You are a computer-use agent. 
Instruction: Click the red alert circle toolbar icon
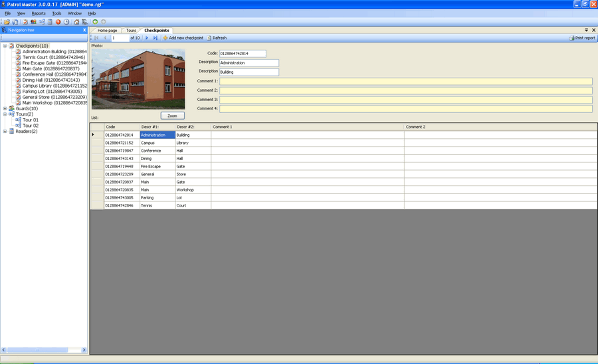pos(58,22)
